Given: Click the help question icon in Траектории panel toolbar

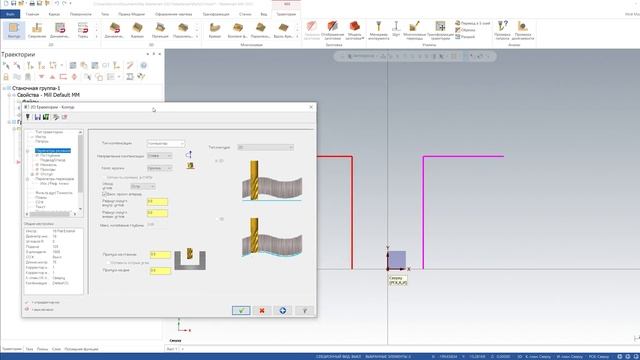Looking at the screenshot, I should (x=143, y=65).
